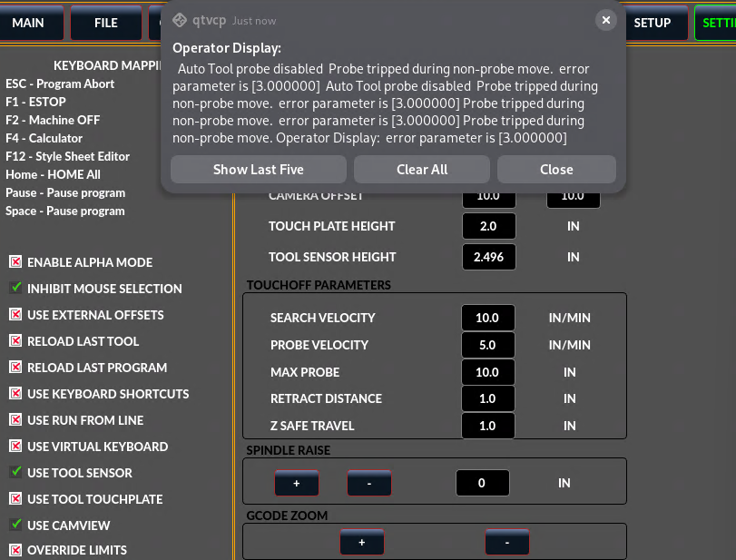Enable Use External Offsets option
736x560 pixels.
[x=15, y=315]
